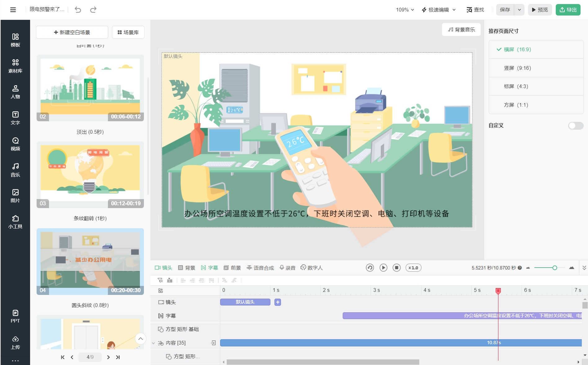
Task: Switch to the 背景 background tab
Action: (186, 268)
